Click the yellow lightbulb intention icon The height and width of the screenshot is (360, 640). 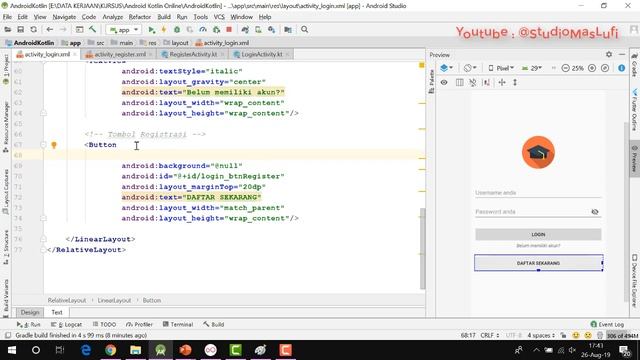click(54, 145)
